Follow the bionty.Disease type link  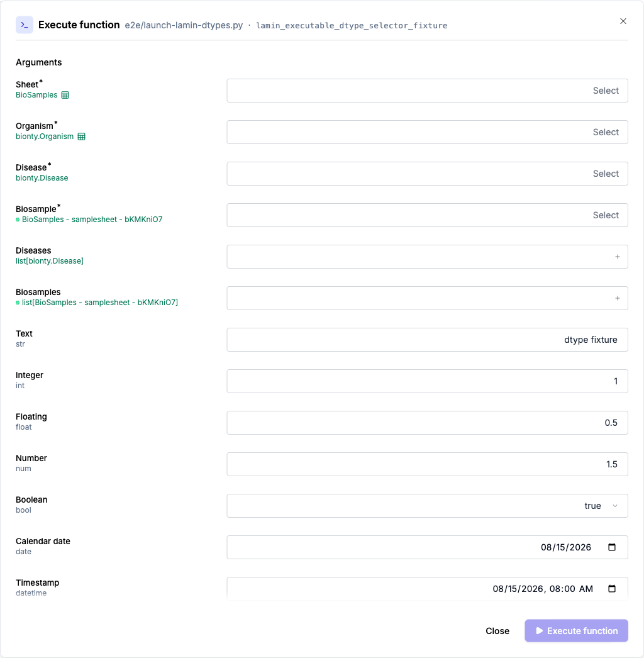click(x=42, y=178)
